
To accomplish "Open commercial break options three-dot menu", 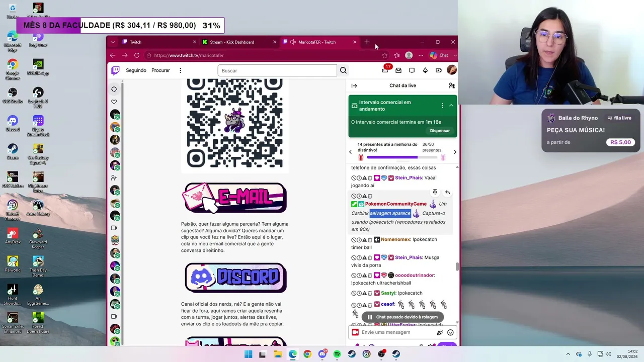I will 442,106.
